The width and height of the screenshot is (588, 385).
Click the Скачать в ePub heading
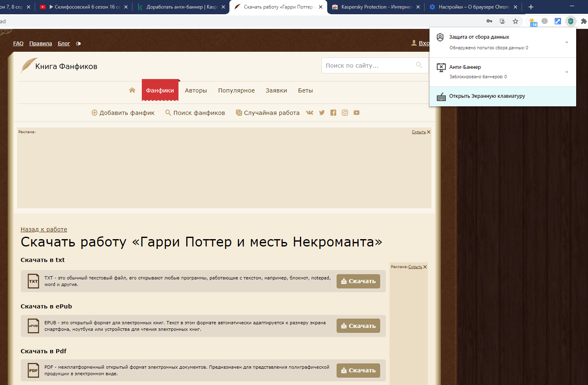pos(46,306)
